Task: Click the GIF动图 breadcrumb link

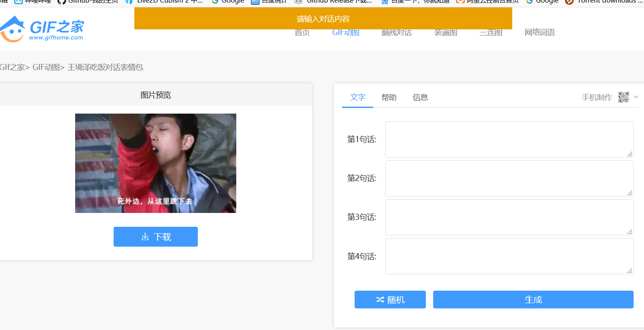Action: (46, 67)
